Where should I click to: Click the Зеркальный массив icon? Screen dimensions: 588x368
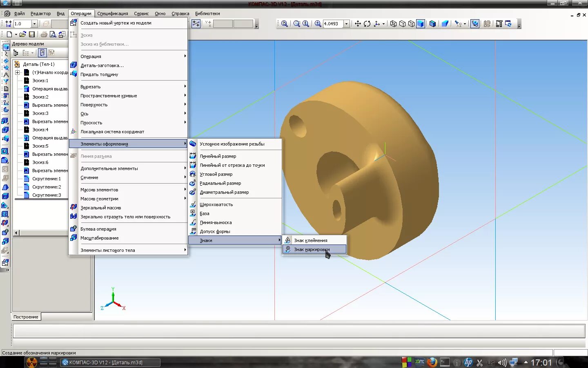[73, 208]
